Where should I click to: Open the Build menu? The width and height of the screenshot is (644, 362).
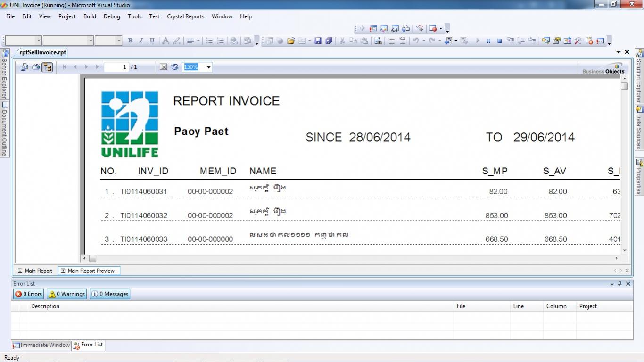(90, 16)
